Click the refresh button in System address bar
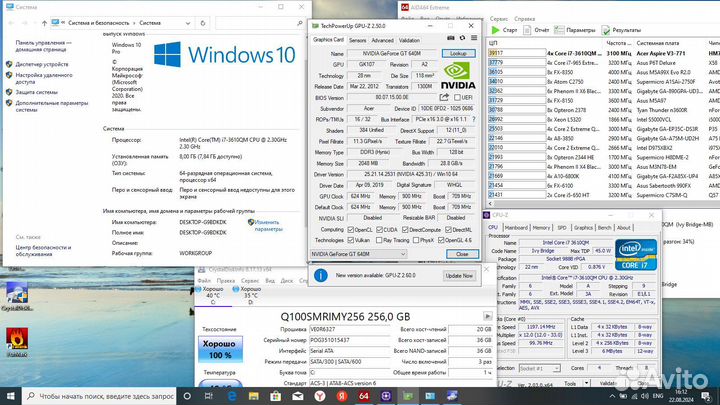Image resolution: width=720 pixels, height=405 pixels. coord(202,23)
